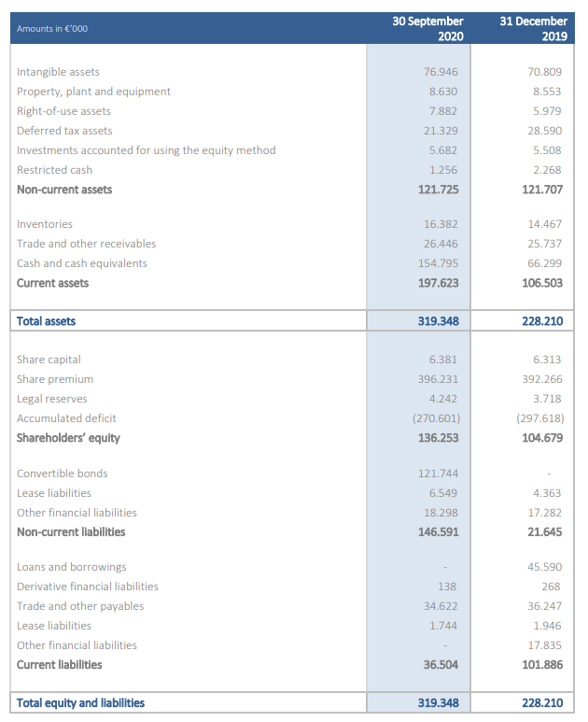The width and height of the screenshot is (588, 722).
Task: Select the Shareholders' equity label
Action: [x=68, y=438]
